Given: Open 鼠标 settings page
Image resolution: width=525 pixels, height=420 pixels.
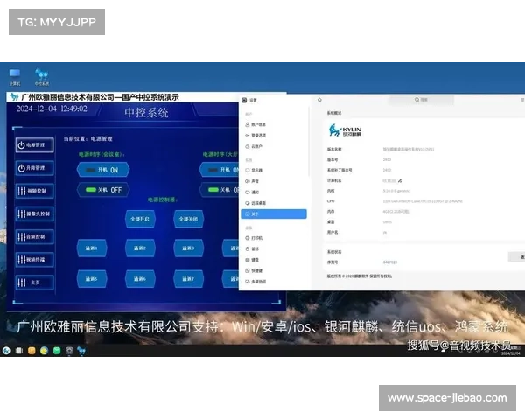Looking at the screenshot, I should 274,248.
